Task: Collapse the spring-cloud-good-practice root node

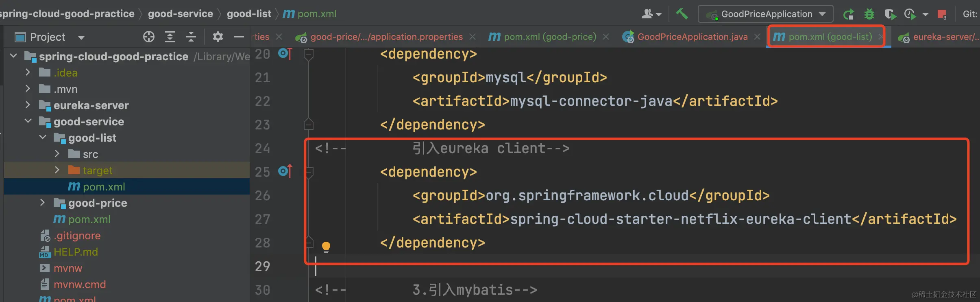Action: (13, 56)
